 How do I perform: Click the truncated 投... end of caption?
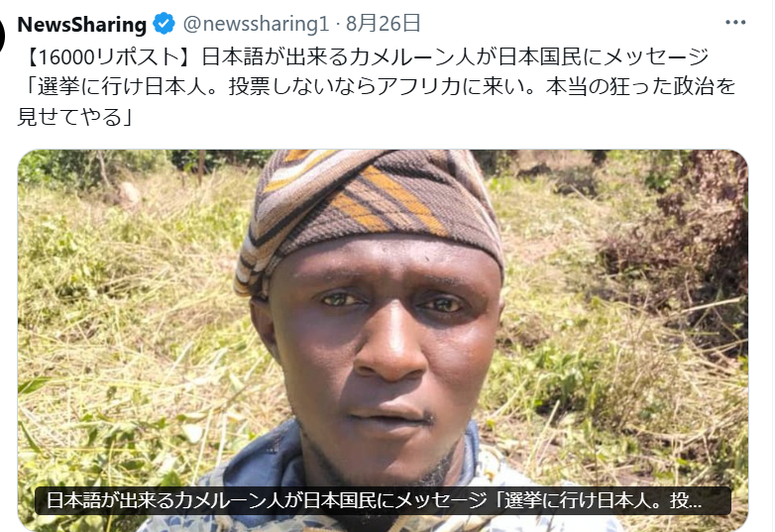[x=686, y=501]
